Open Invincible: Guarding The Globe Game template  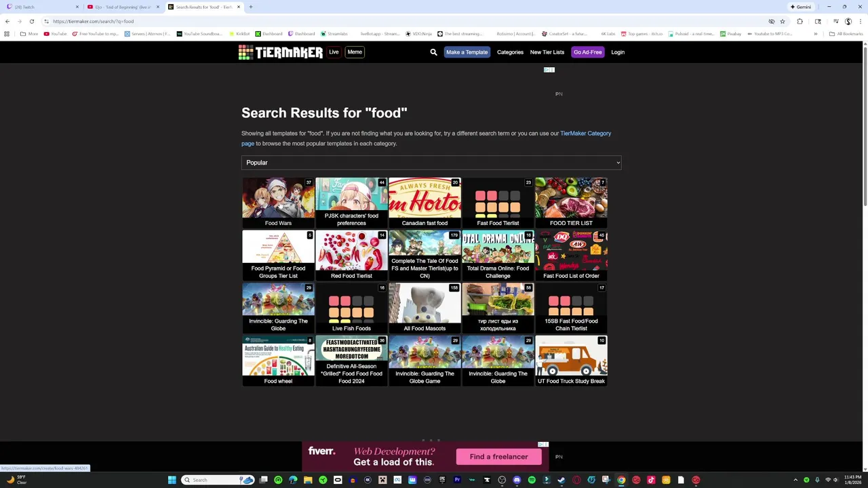tap(425, 361)
